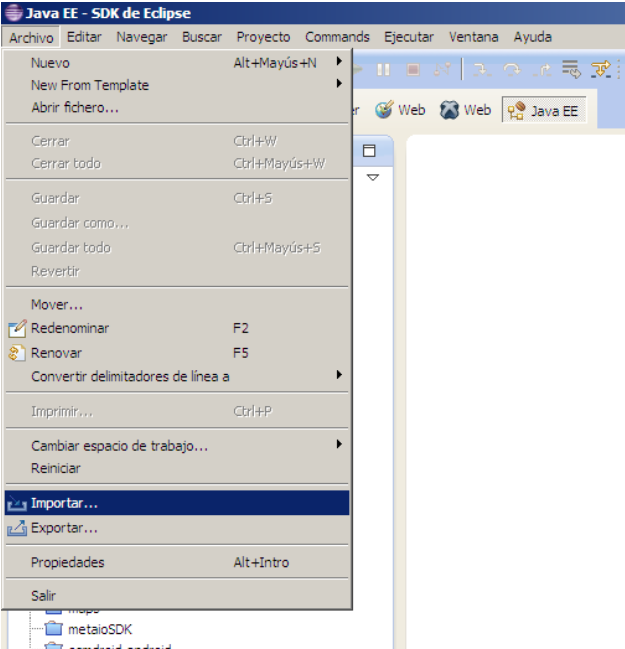Choose Renovar F5 entry

click(177, 353)
